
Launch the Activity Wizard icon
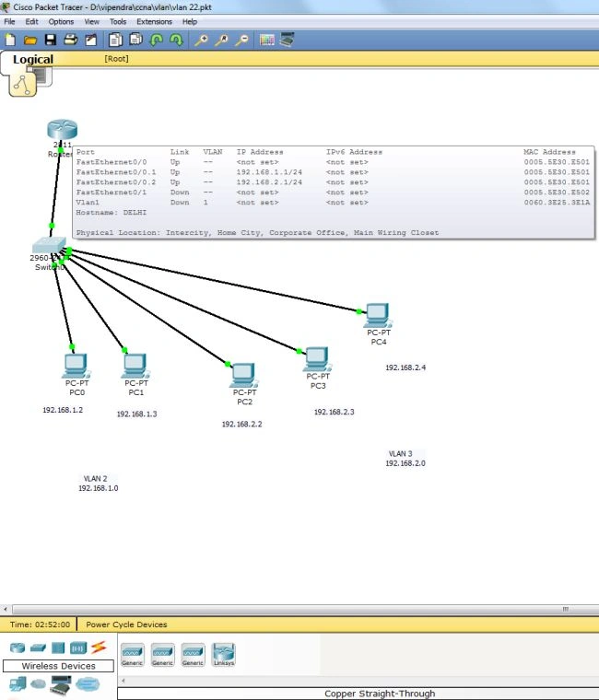(x=91, y=41)
